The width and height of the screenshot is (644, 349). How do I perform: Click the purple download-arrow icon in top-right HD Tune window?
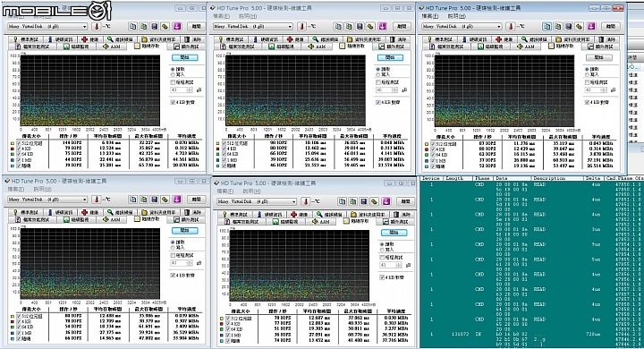click(591, 26)
